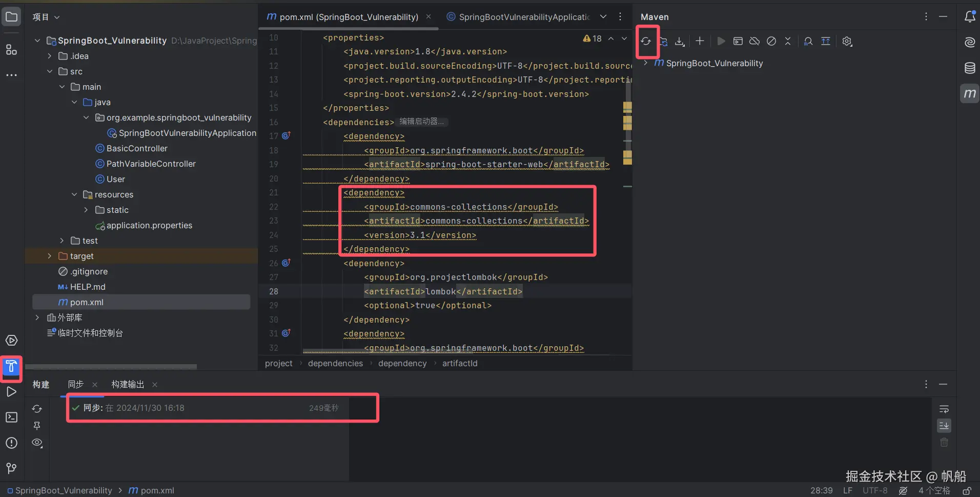Collapse the src folder
Screen dimensions: 980x497
[x=50, y=71]
